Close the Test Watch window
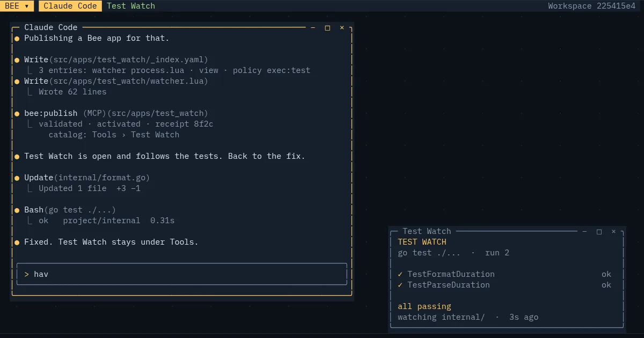The height and width of the screenshot is (338, 644). pyautogui.click(x=613, y=231)
